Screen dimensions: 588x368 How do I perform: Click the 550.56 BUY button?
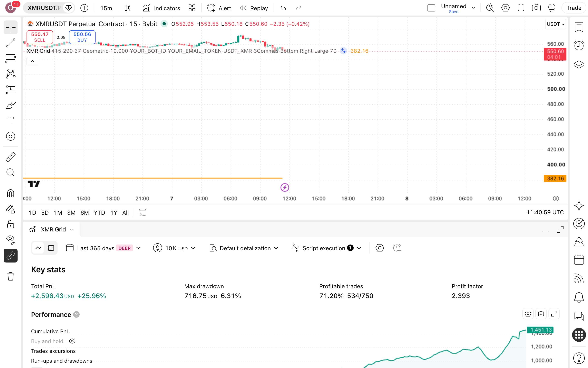pyautogui.click(x=82, y=37)
